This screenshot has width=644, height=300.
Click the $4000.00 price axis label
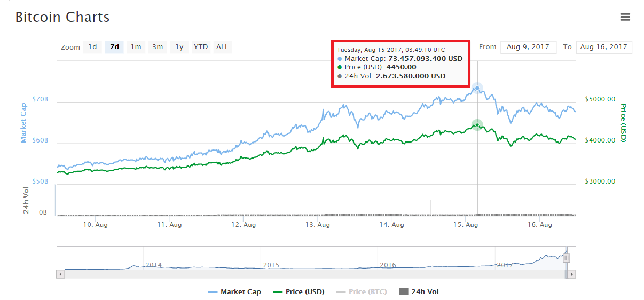[x=600, y=140]
